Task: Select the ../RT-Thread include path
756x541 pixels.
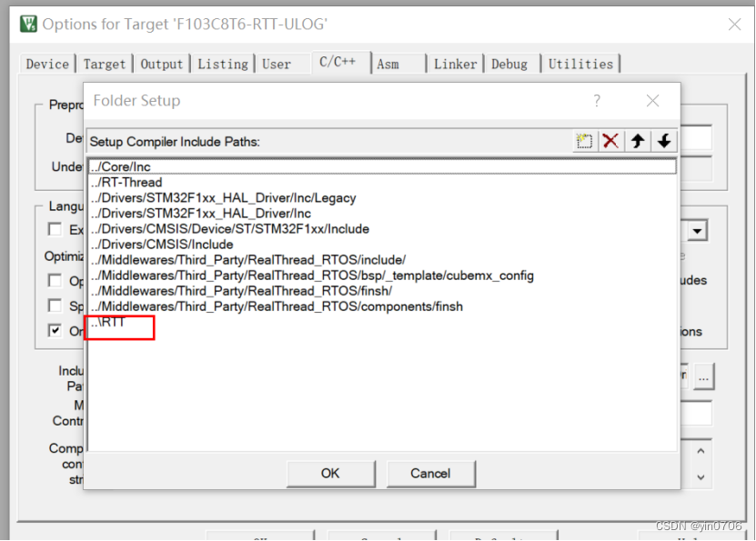Action: tap(382, 182)
